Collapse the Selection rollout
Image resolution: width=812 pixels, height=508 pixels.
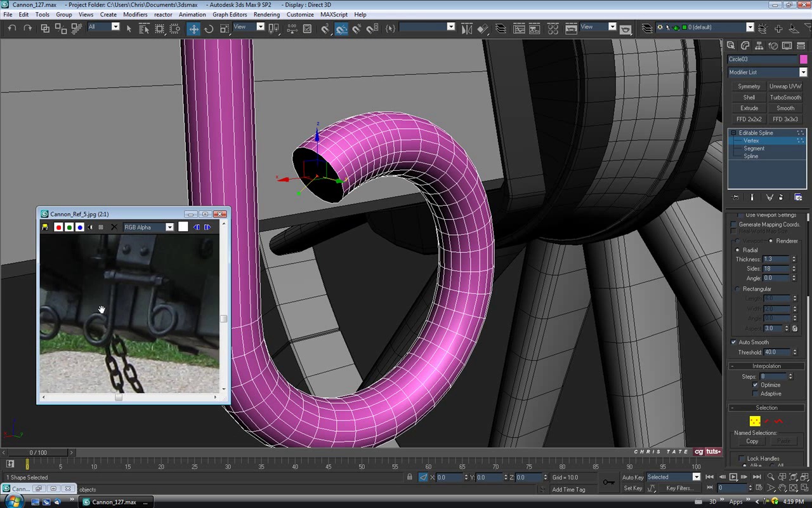[x=766, y=408]
